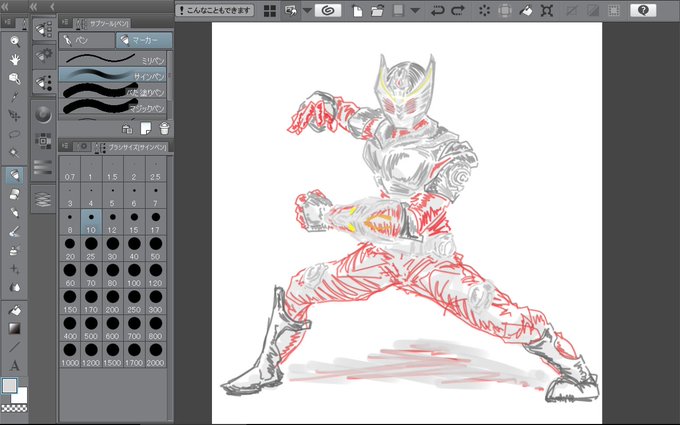Delete the selected sub tool with trash icon
This screenshot has width=680, height=425.
[164, 128]
